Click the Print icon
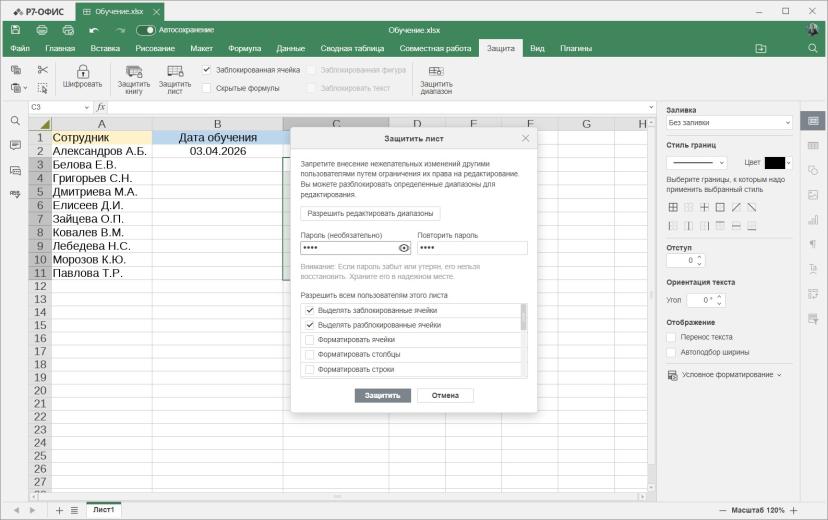The height and width of the screenshot is (520, 828). click(x=42, y=30)
